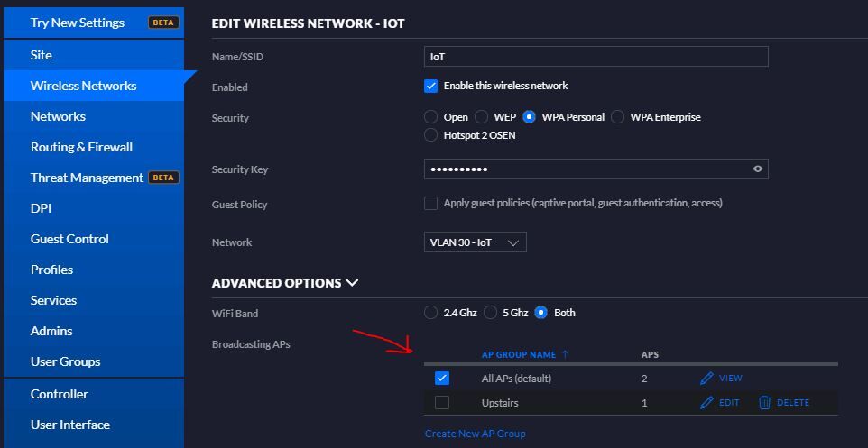Viewport: 868px width, 448px height.
Task: Open Guest Control menu item
Action: pyautogui.click(x=69, y=239)
